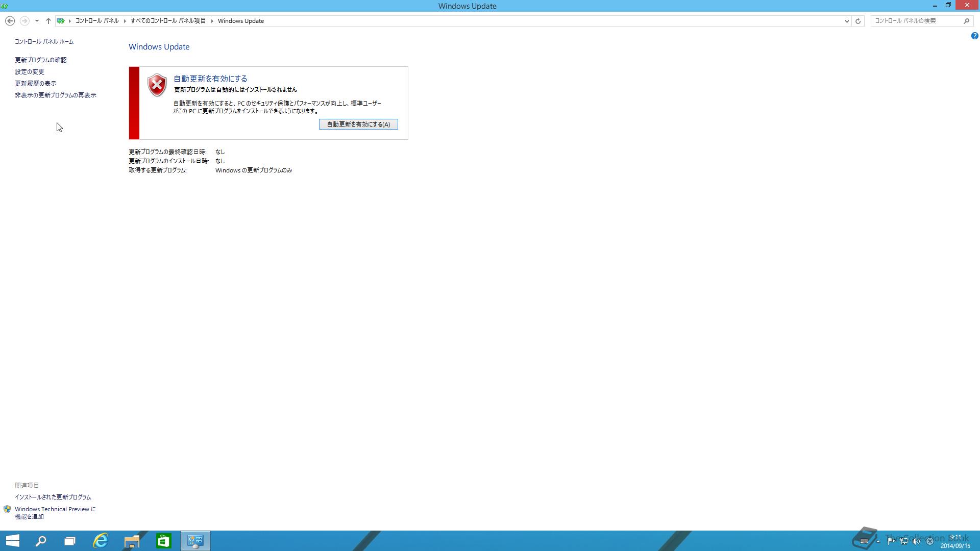Click text Windows の更新プログラムのみ
Viewport: 980px width, 551px height.
point(254,170)
